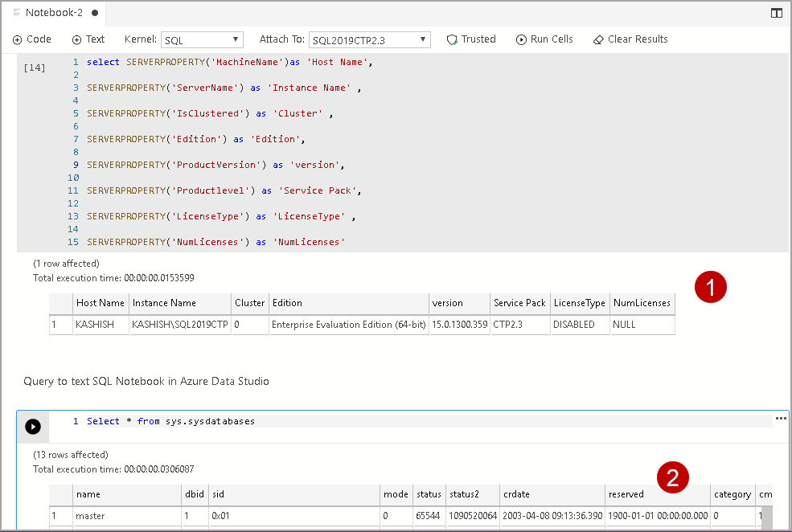The height and width of the screenshot is (532, 792).
Task: Click the Clear Results eraser icon
Action: click(x=598, y=39)
